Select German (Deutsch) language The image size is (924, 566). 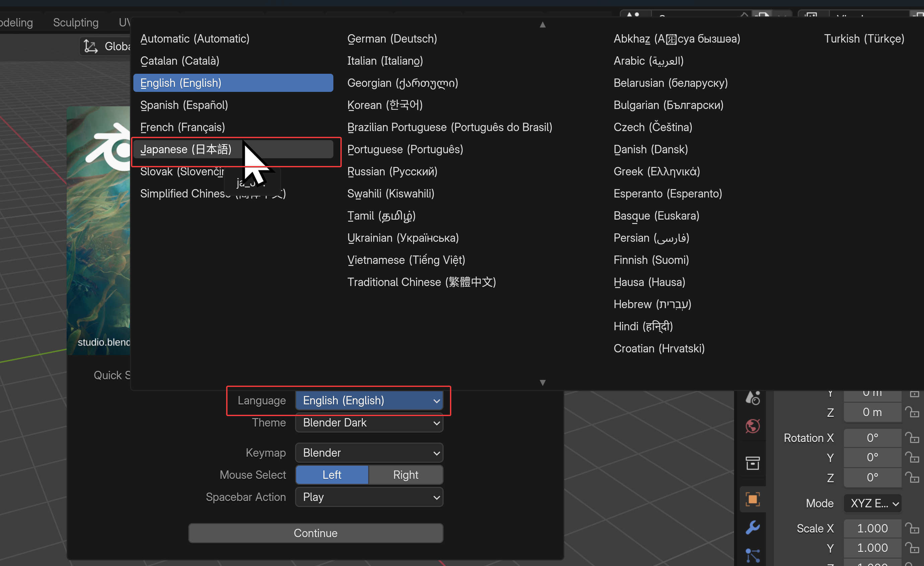point(392,39)
